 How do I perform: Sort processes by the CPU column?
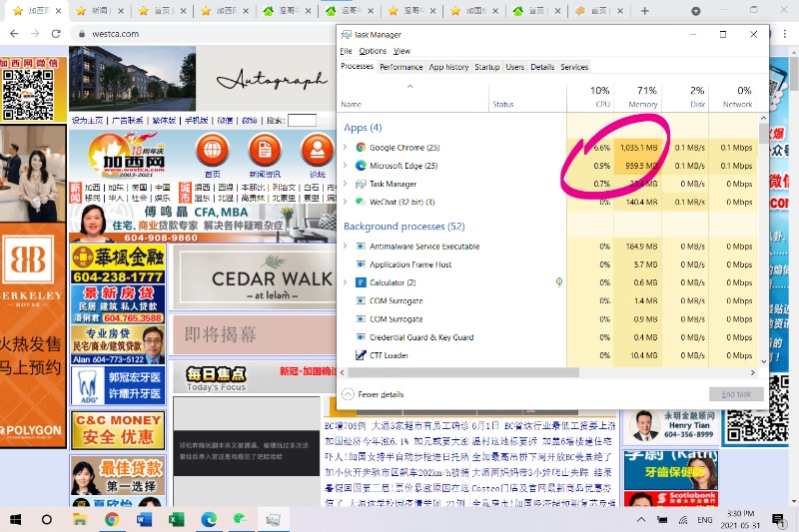(x=590, y=97)
